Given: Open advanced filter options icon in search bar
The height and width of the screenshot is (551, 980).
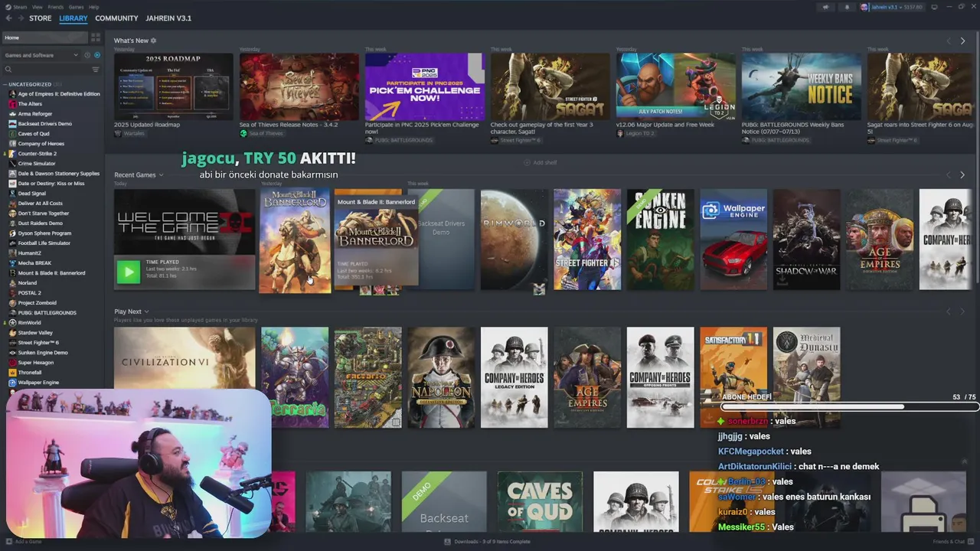Looking at the screenshot, I should [96, 70].
